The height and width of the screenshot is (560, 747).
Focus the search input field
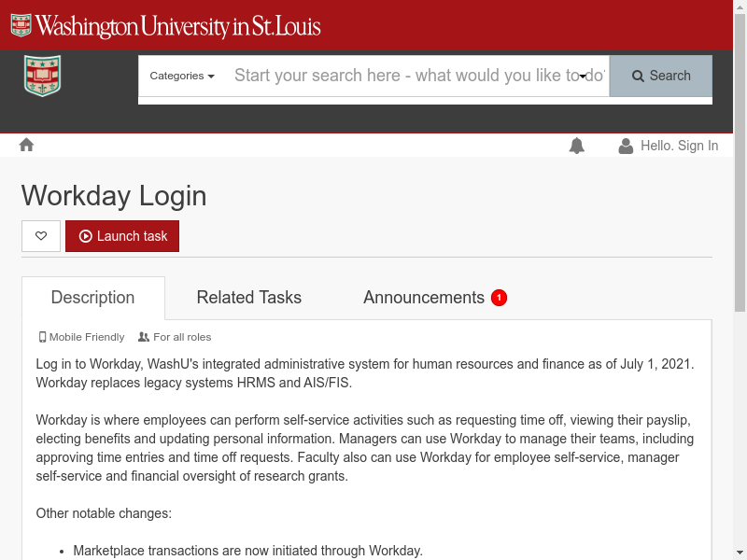419,76
